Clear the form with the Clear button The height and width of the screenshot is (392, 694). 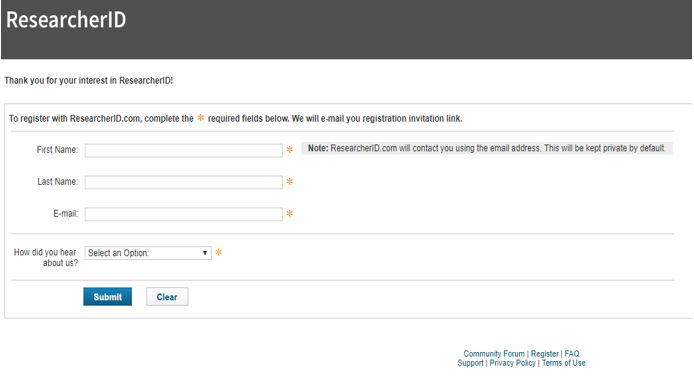(167, 296)
